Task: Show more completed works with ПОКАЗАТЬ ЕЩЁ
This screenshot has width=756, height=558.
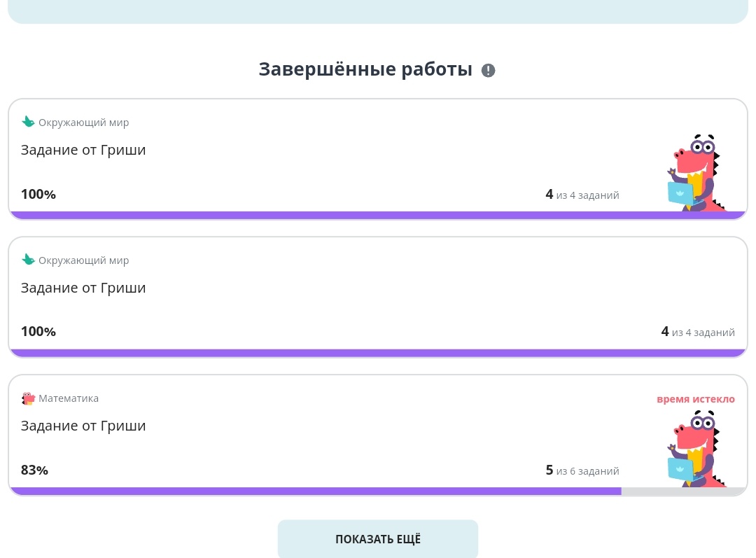Action: pos(378,538)
